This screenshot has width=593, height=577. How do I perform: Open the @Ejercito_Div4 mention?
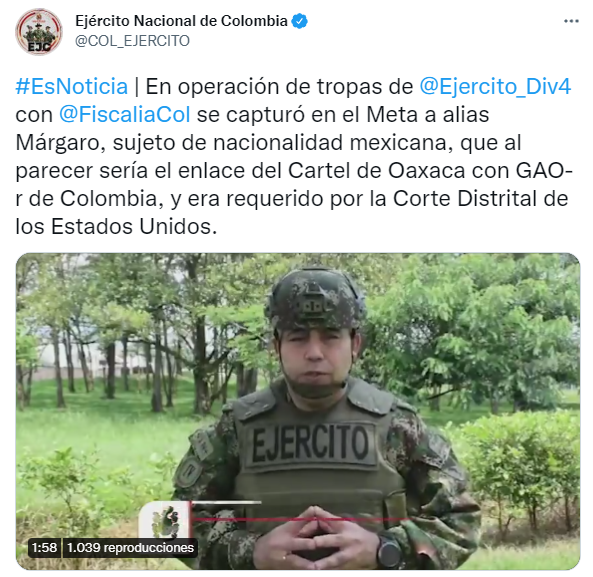(x=495, y=86)
